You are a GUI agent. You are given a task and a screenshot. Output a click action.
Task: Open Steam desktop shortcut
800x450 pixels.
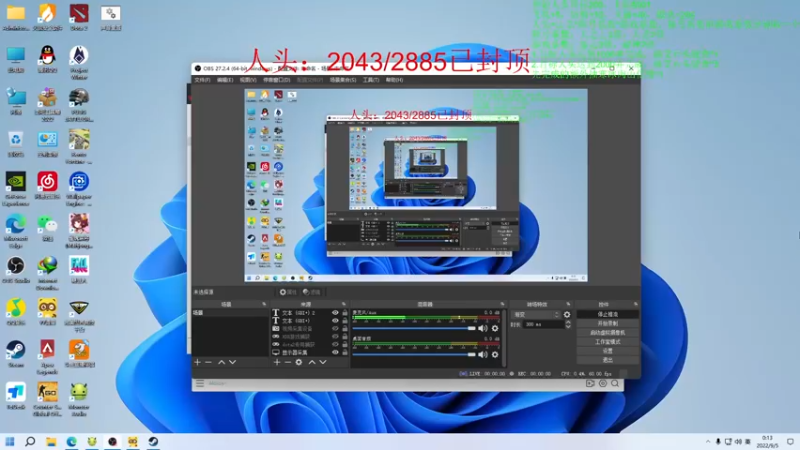[x=16, y=354]
